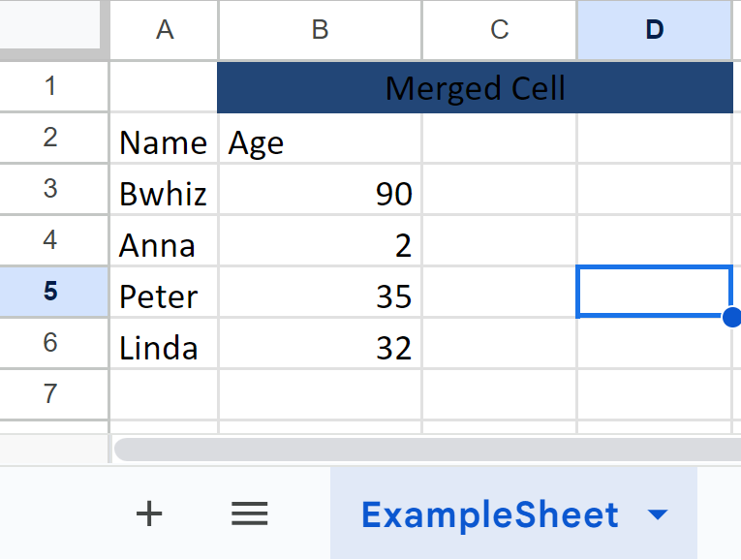Select row 1 header

tap(50, 87)
